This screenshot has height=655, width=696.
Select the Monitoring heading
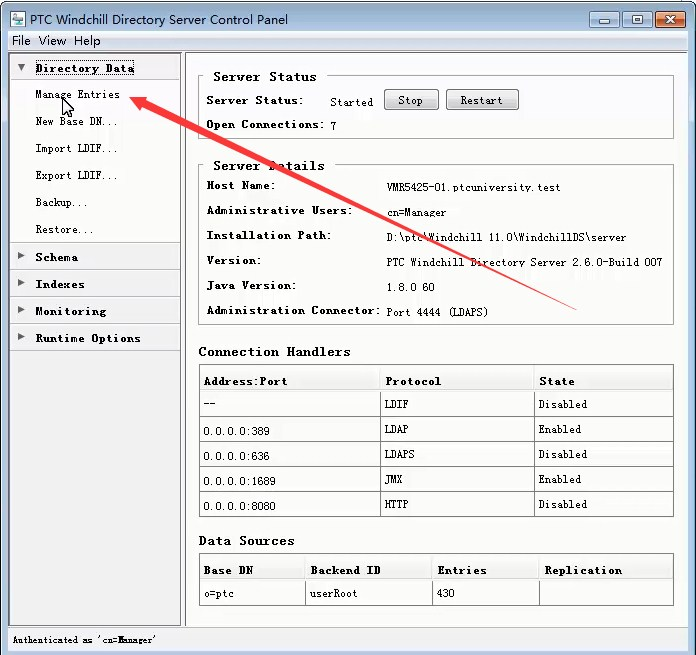coord(71,311)
